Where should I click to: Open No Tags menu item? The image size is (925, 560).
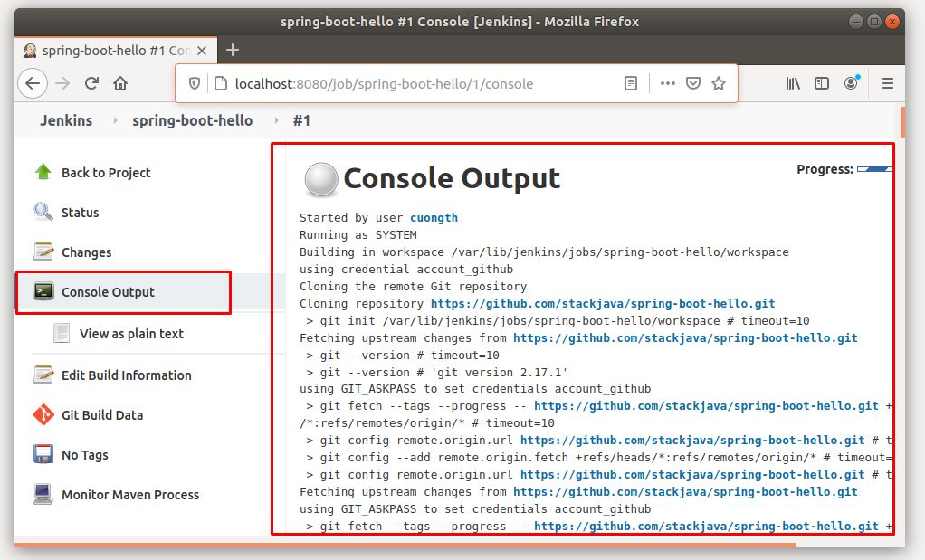(x=85, y=455)
